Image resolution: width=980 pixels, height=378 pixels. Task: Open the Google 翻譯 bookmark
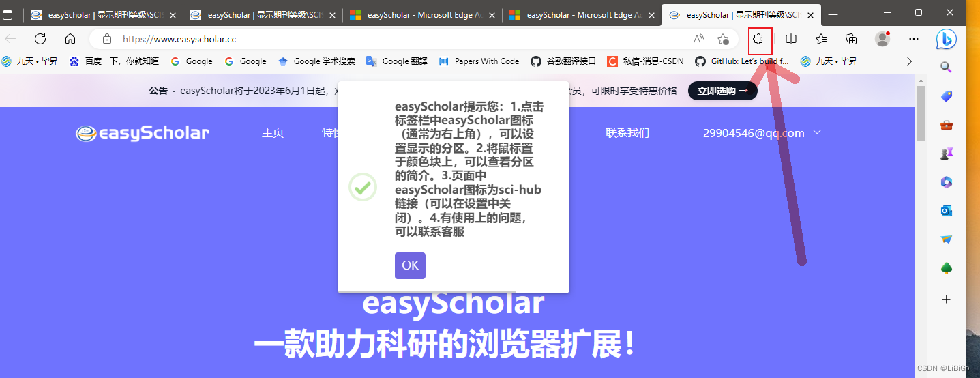pyautogui.click(x=397, y=61)
